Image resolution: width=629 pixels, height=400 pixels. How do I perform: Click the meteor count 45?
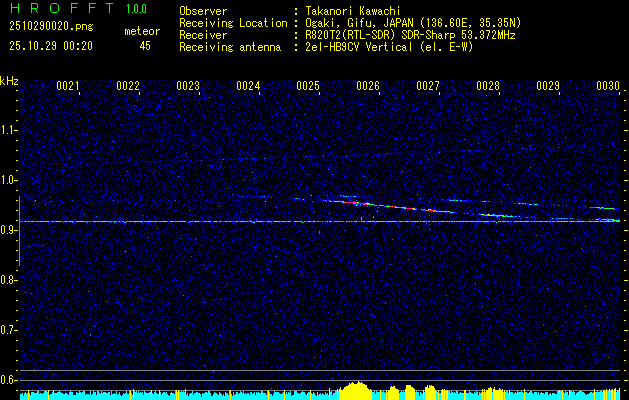[145, 46]
